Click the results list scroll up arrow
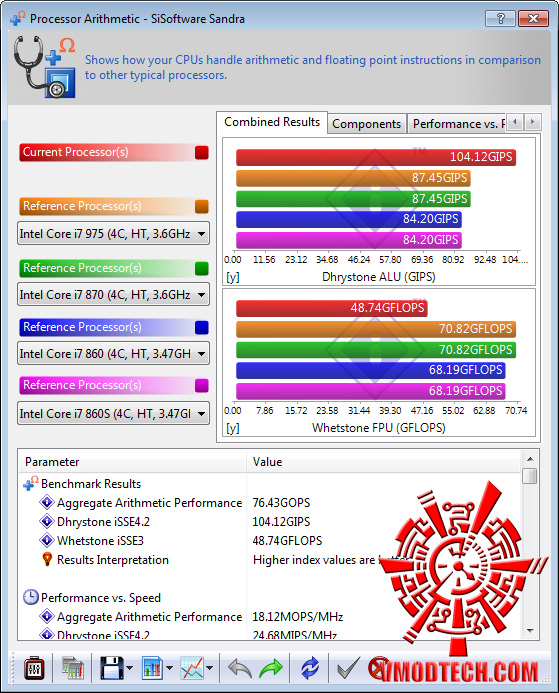Screen dimensions: 559x693 click(530, 459)
